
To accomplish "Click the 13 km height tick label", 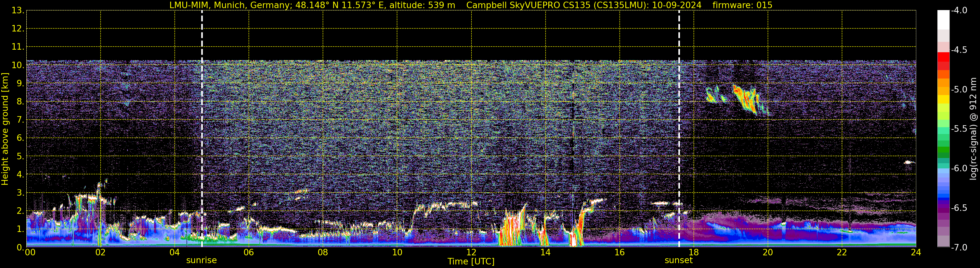I will click(x=18, y=11).
